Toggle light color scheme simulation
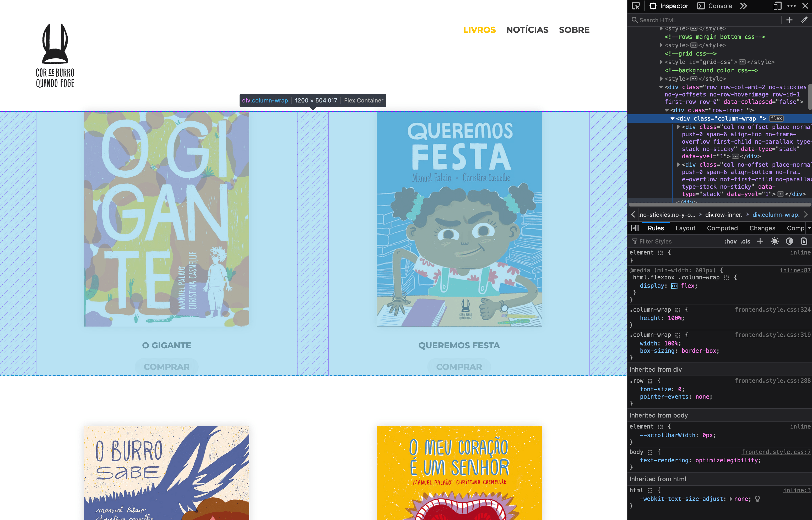The height and width of the screenshot is (520, 812). (x=775, y=241)
